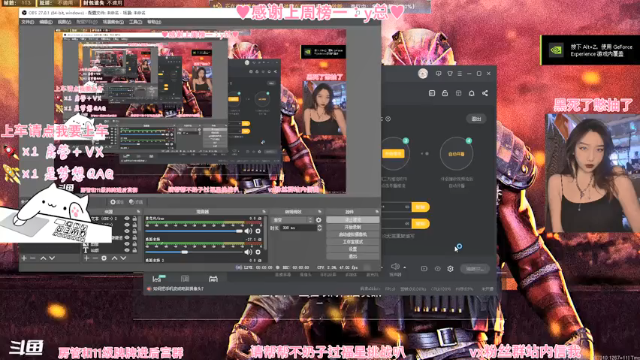Click the share icon in streaming companion

[485, 93]
